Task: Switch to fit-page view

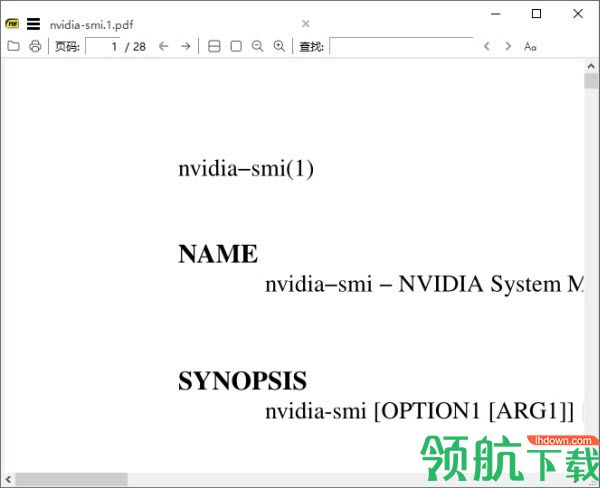Action: coord(236,46)
